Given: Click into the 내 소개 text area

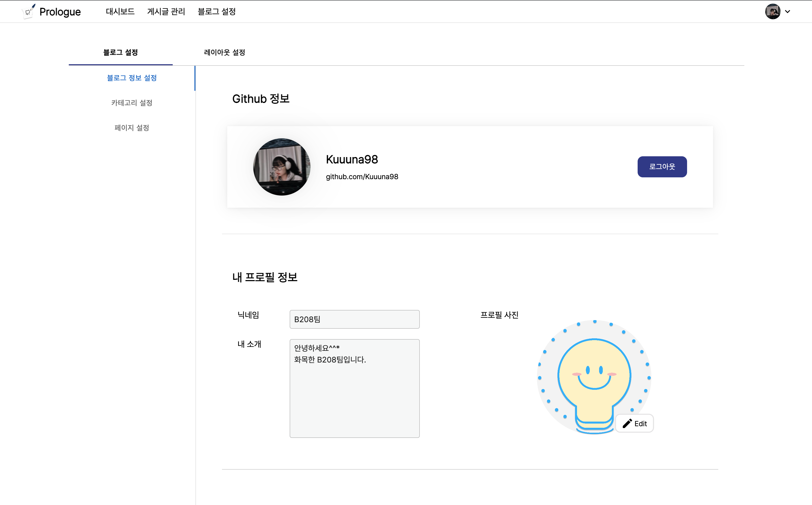Looking at the screenshot, I should (x=354, y=394).
